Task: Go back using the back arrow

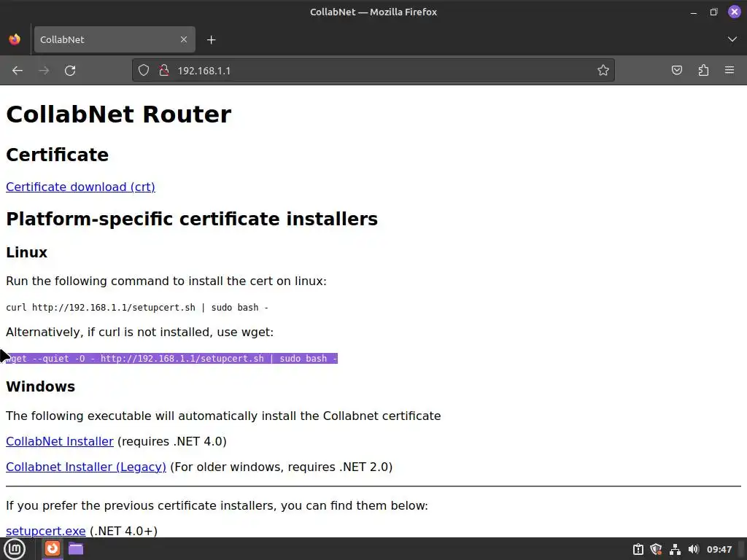Action: click(18, 71)
